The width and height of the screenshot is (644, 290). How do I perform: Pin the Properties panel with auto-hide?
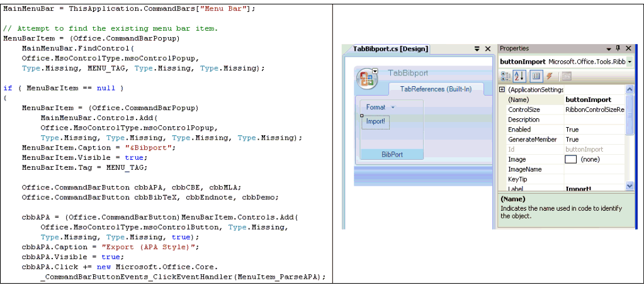(x=618, y=48)
